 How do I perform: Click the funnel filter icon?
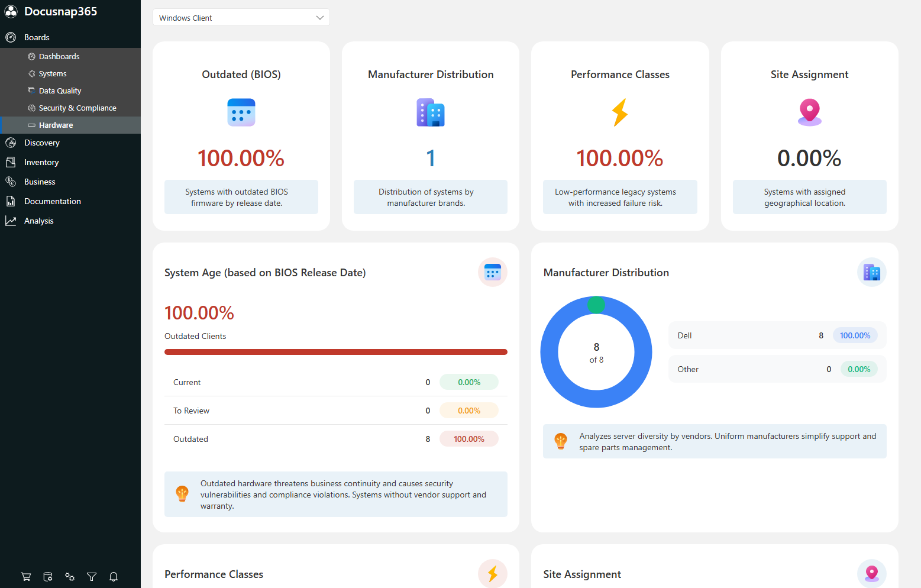click(92, 577)
